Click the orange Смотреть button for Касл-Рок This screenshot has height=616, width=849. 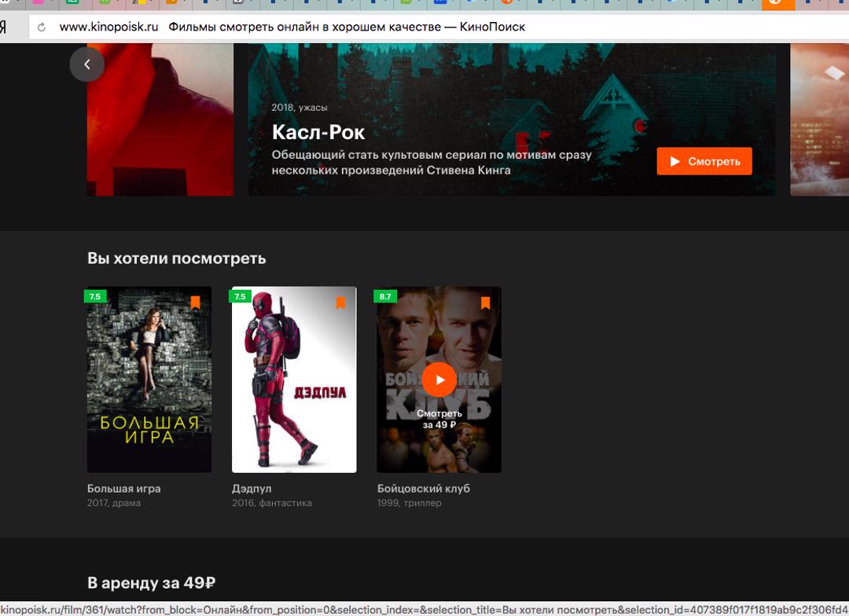704,161
